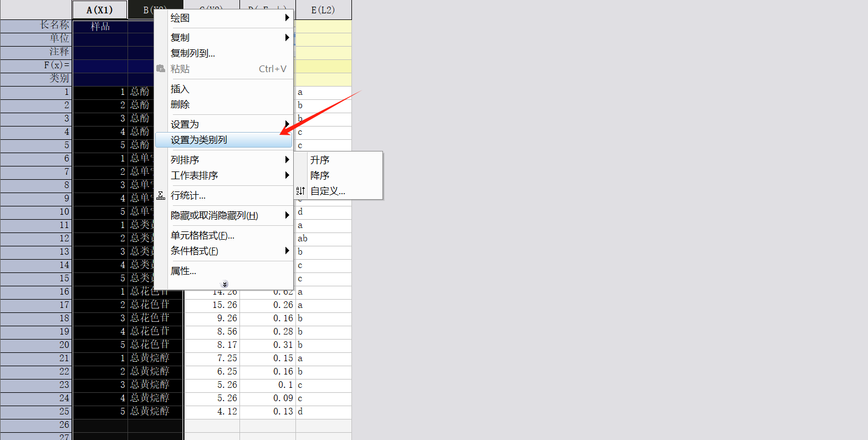The height and width of the screenshot is (440, 868).
Task: Click 复制列到... menu entry
Action: [x=193, y=53]
